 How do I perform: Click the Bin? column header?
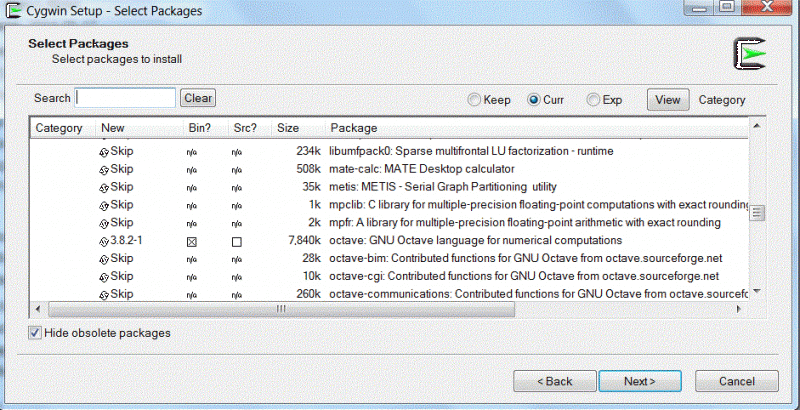pyautogui.click(x=206, y=128)
